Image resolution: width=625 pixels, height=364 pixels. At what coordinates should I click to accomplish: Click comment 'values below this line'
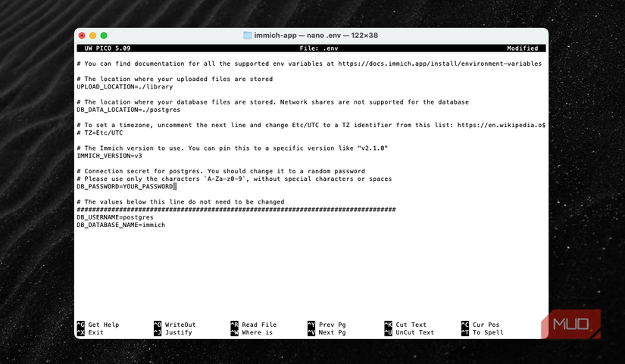(180, 202)
